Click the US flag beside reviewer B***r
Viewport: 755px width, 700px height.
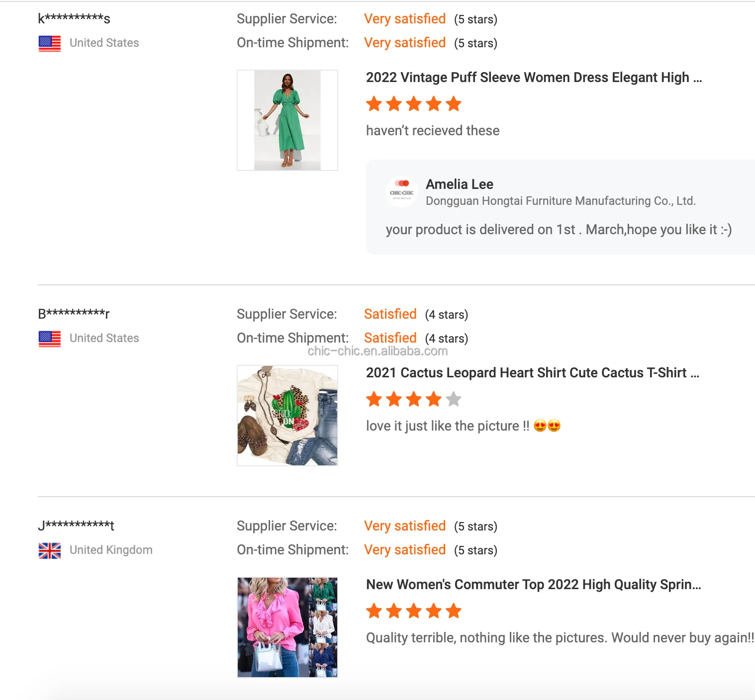pos(50,339)
